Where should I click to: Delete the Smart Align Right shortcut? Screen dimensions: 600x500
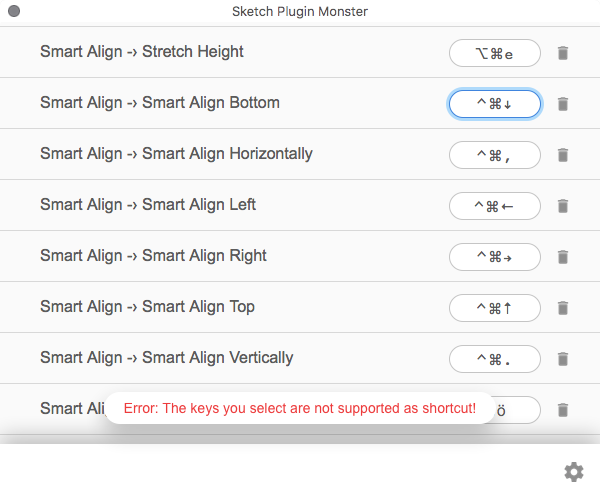click(563, 257)
